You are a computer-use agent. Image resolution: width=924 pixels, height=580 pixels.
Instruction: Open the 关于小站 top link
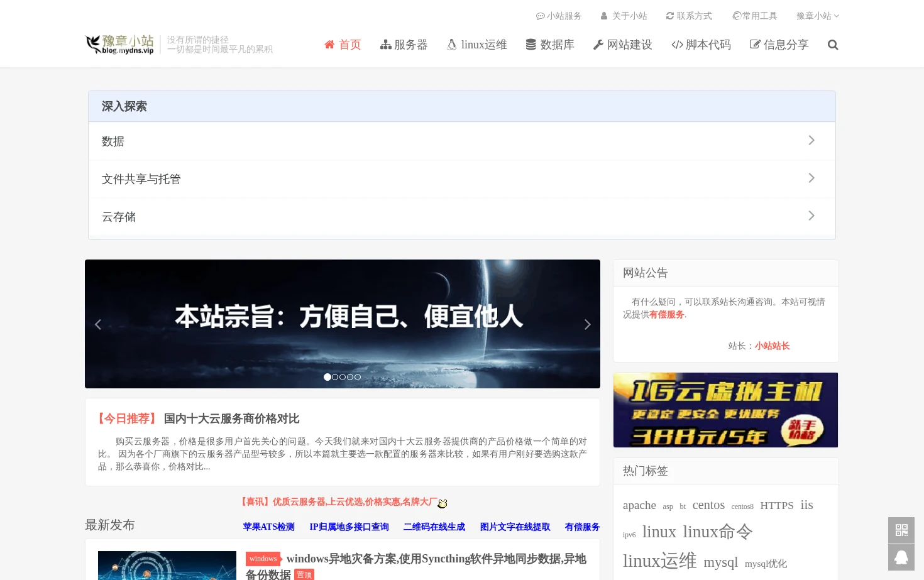tap(624, 16)
